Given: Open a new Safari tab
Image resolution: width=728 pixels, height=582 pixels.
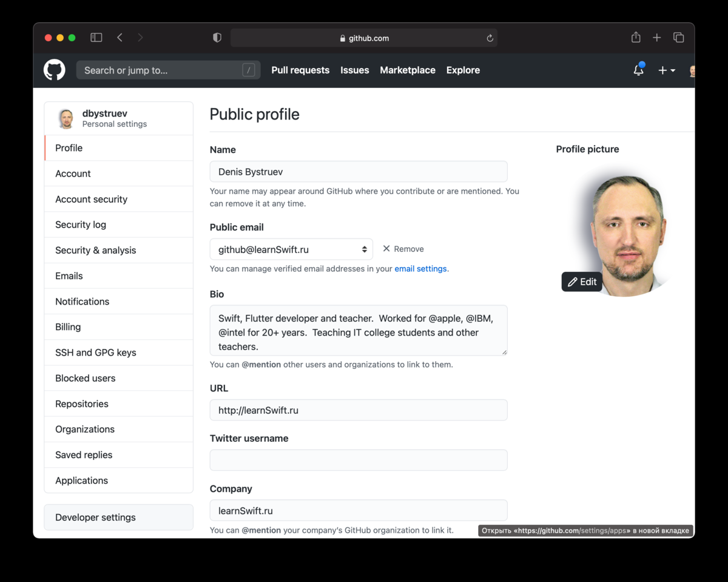Looking at the screenshot, I should click(x=656, y=38).
